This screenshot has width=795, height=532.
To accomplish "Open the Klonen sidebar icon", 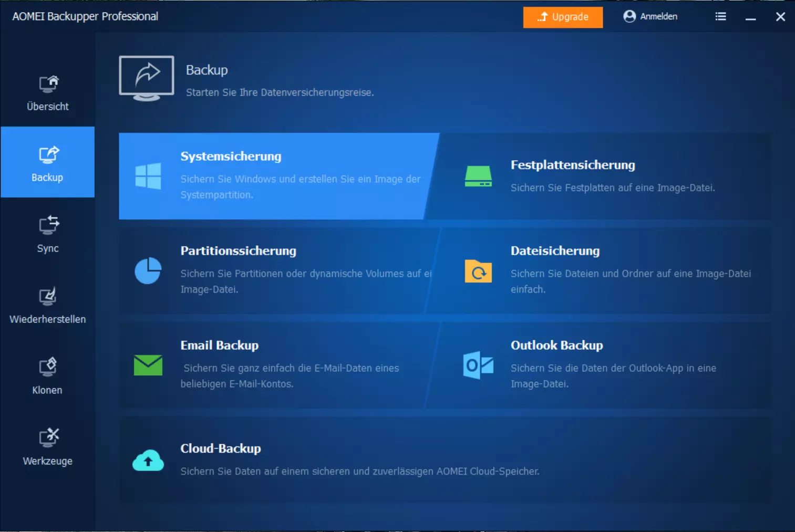I will point(48,367).
